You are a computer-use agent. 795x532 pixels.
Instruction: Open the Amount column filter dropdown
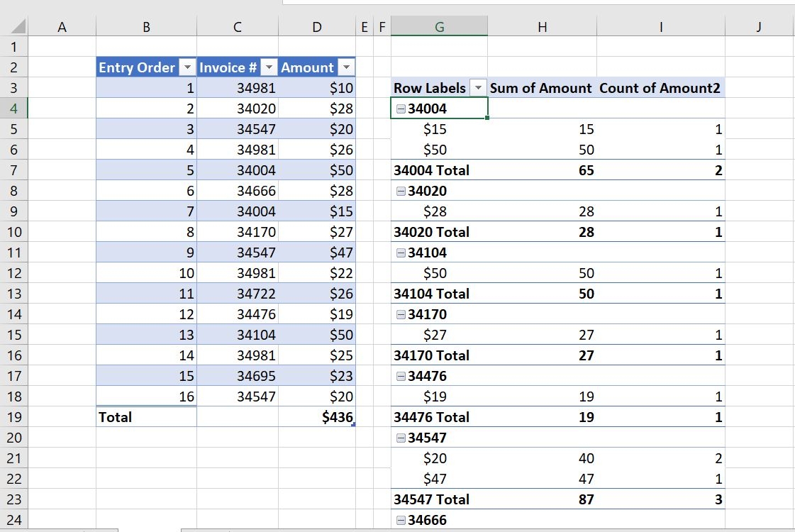[x=345, y=67]
